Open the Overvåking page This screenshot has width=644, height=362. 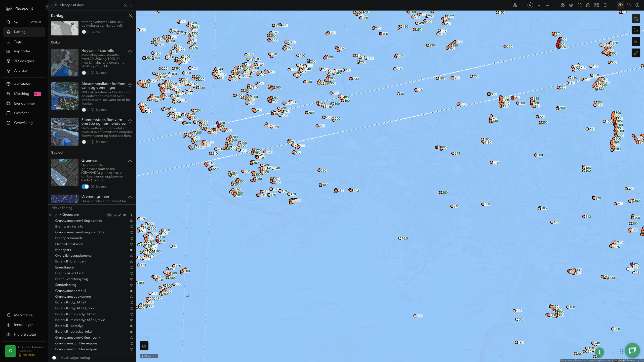click(24, 123)
